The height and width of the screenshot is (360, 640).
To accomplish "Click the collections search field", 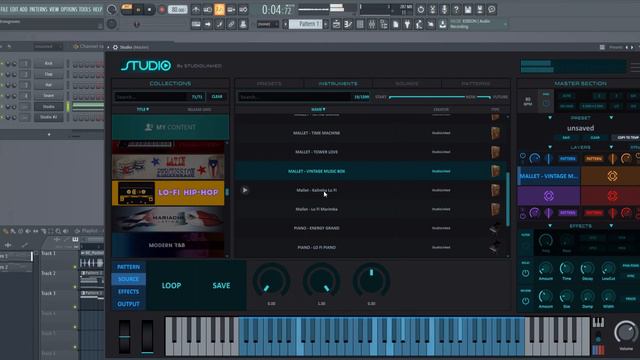I will click(151, 97).
